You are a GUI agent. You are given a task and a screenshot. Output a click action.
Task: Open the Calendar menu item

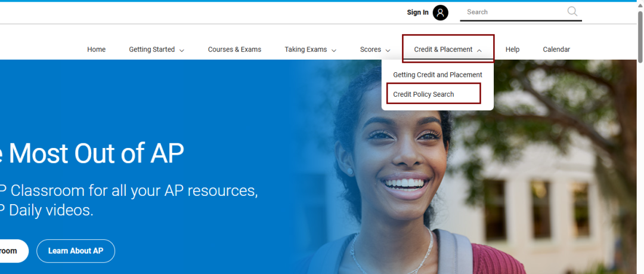point(556,50)
